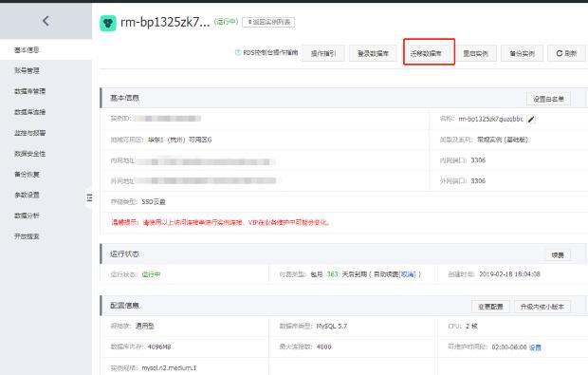The width and height of the screenshot is (588, 375).
Task: Click the blurred 内网地址 value
Action: point(205,161)
